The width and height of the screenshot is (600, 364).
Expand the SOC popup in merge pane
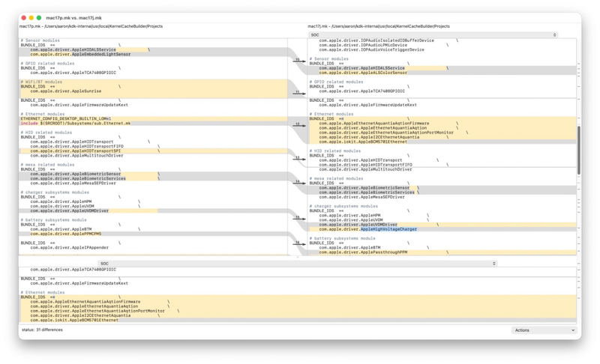click(298, 264)
